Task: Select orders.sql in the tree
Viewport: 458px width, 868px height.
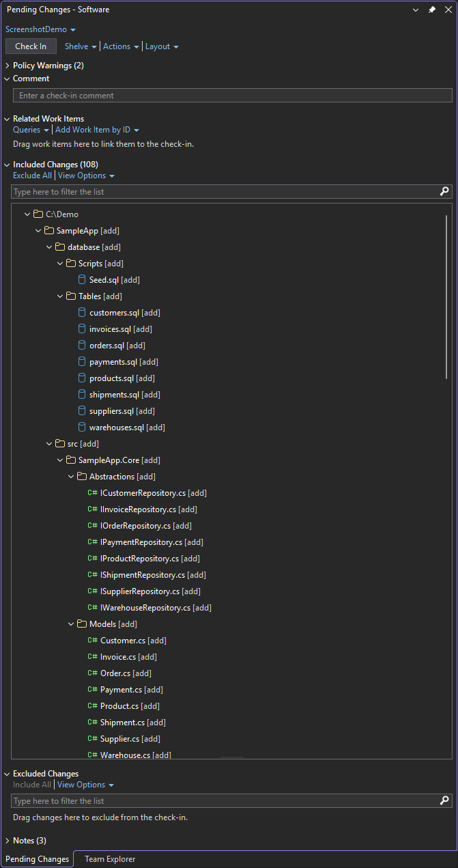Action: click(x=117, y=345)
